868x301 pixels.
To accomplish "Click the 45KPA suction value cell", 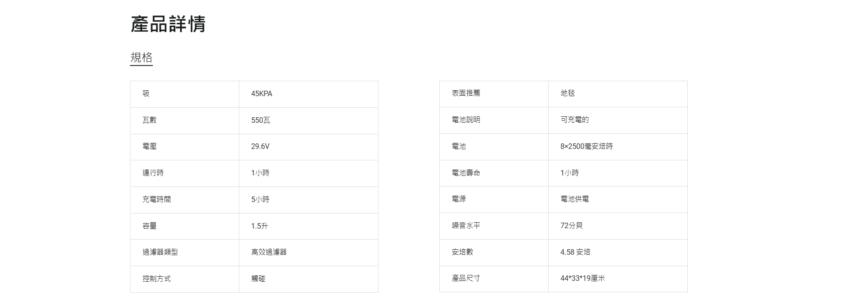I will pyautogui.click(x=262, y=94).
